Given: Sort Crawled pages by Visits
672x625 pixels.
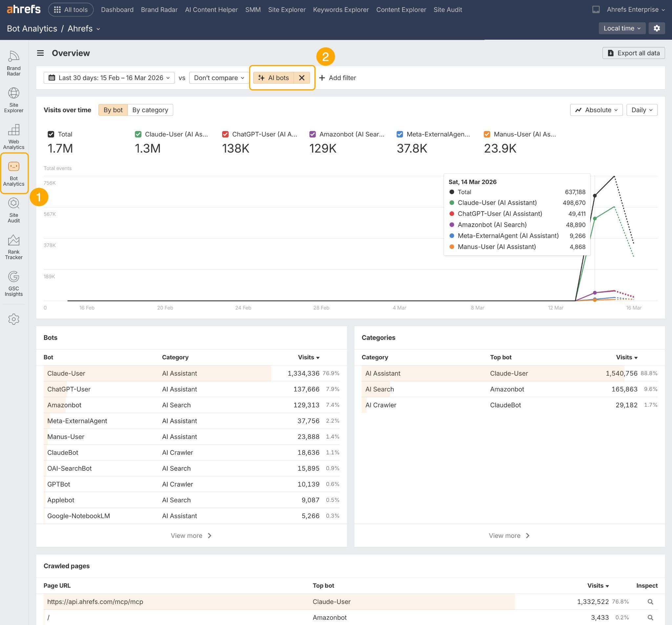Looking at the screenshot, I should pyautogui.click(x=598, y=585).
